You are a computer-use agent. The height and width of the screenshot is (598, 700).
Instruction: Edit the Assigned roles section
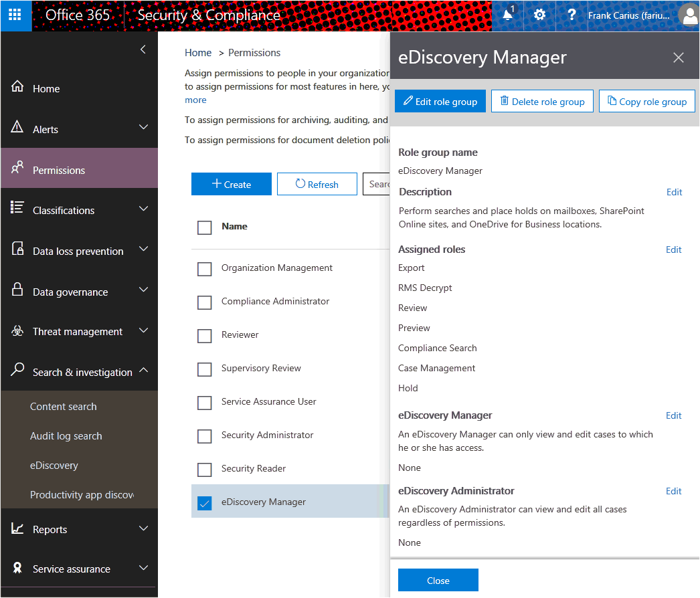pos(674,250)
